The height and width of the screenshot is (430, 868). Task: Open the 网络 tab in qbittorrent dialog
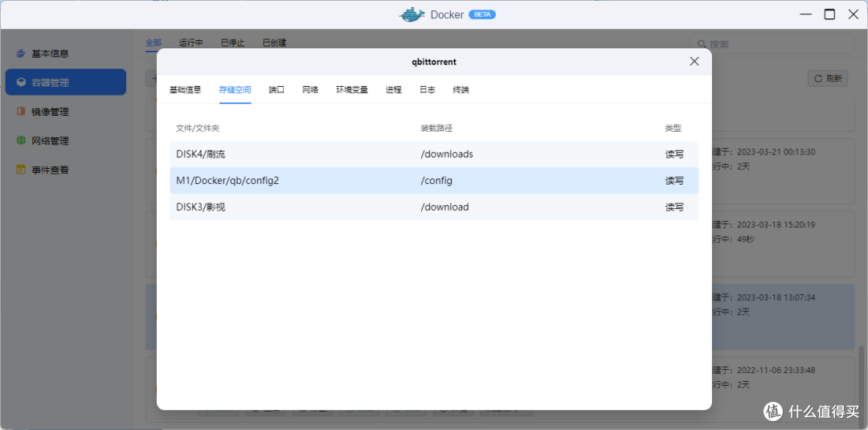coord(310,90)
